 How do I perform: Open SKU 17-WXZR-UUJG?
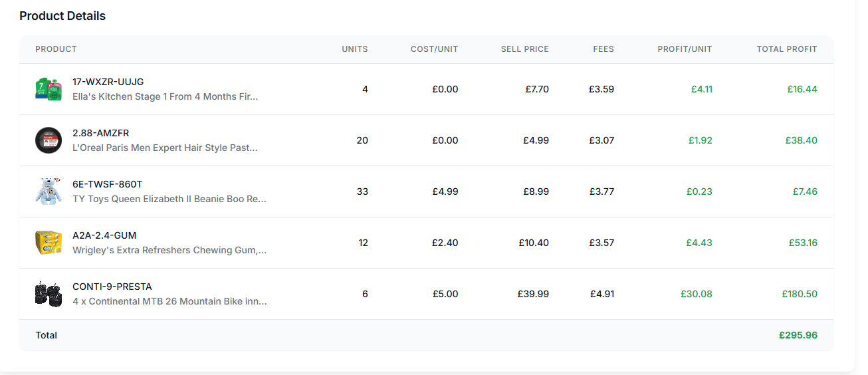point(108,82)
